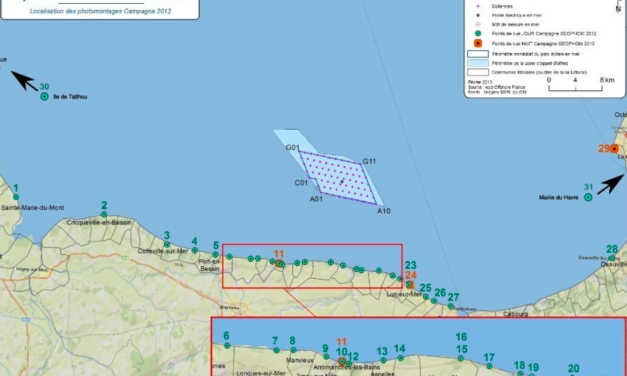Click the map subtitle Localisation des photomontages
This screenshot has width=627, height=376.
100,11
